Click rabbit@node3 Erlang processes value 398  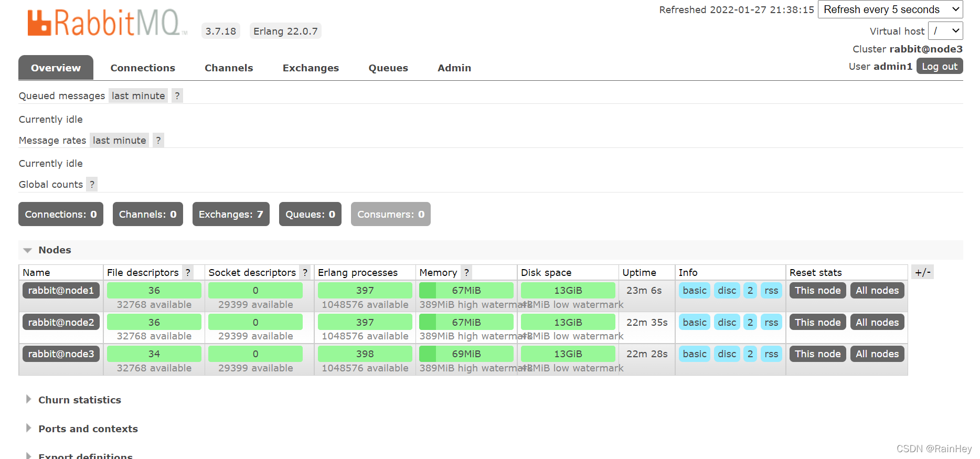click(x=365, y=354)
